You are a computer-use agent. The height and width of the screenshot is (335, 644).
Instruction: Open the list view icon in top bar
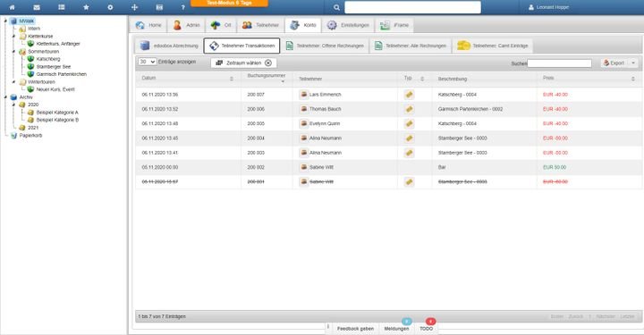[x=61, y=7]
